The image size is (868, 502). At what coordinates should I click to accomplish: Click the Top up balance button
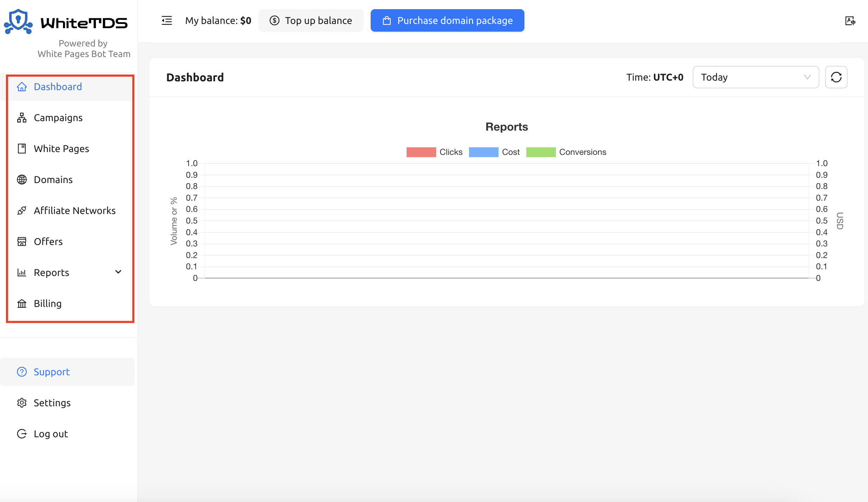311,20
